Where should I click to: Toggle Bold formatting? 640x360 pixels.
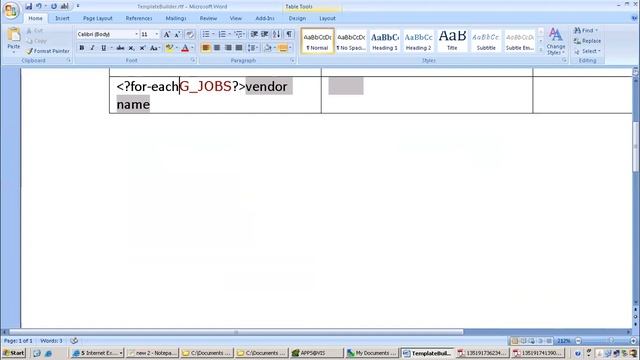coord(82,48)
